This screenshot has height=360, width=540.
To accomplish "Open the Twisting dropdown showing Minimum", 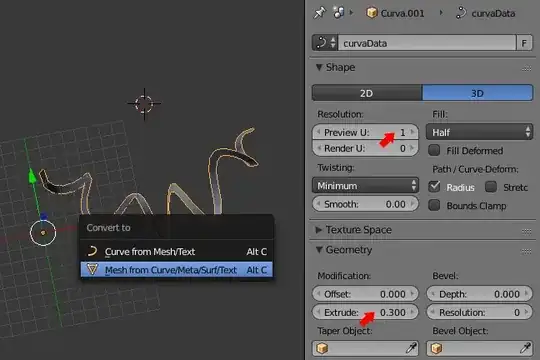I will click(365, 186).
